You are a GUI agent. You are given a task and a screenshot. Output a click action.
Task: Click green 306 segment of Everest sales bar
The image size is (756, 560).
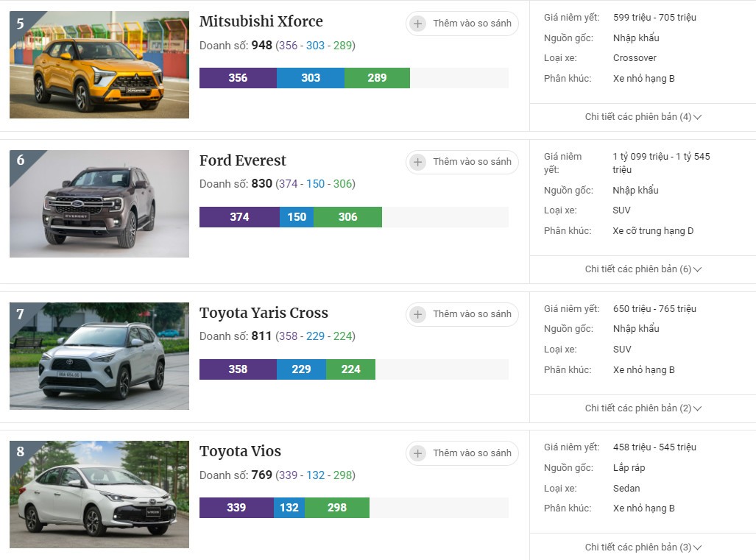[x=347, y=217]
